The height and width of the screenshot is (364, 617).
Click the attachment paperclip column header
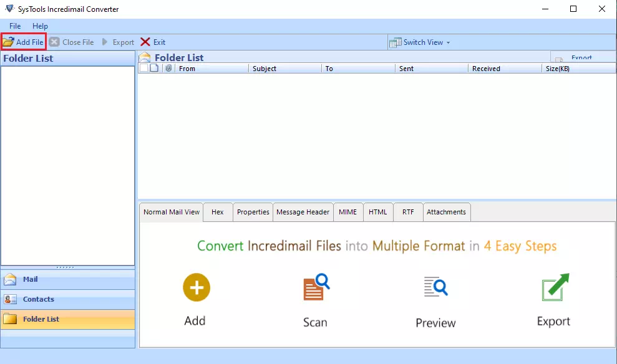pyautogui.click(x=168, y=68)
